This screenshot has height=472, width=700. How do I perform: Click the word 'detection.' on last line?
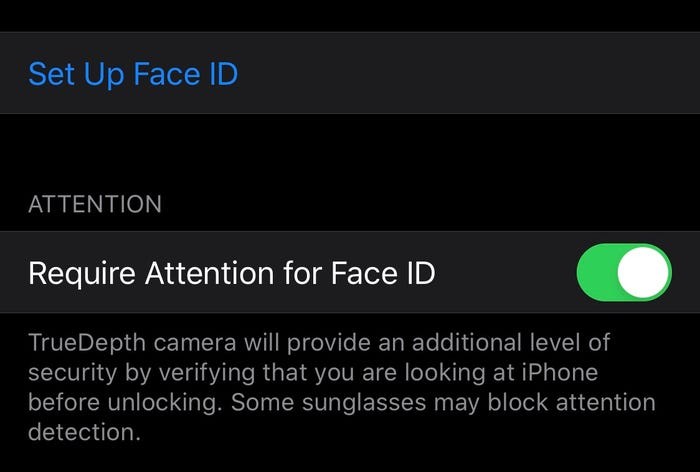click(x=80, y=433)
